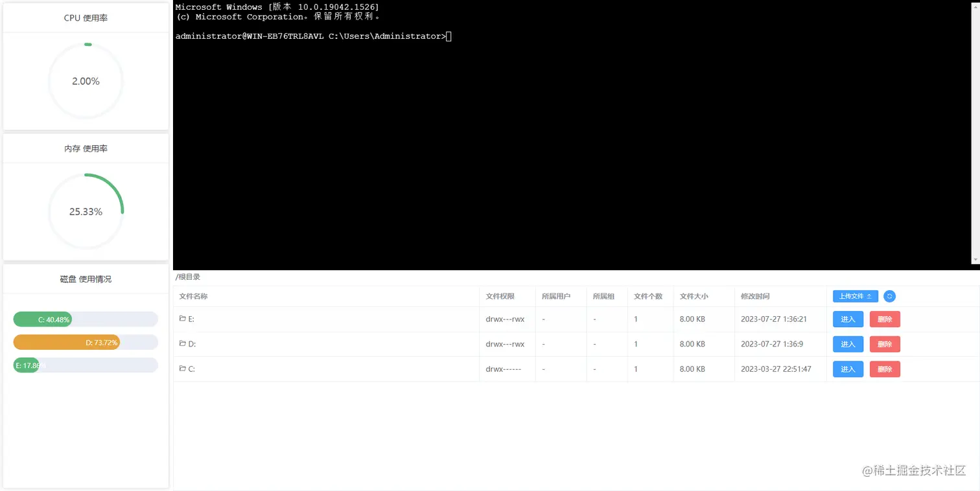
Task: Delete the D: entry with 删除
Action: [885, 344]
